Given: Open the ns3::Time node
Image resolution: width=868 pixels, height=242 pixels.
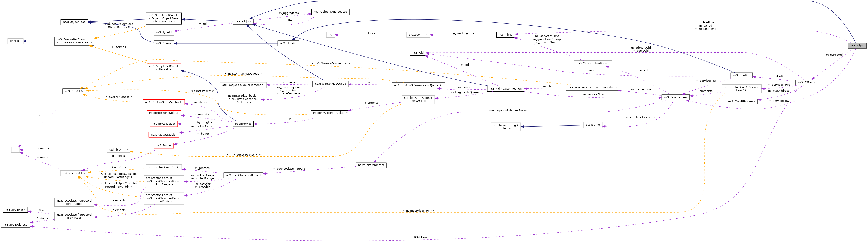Looking at the screenshot, I should point(505,35).
